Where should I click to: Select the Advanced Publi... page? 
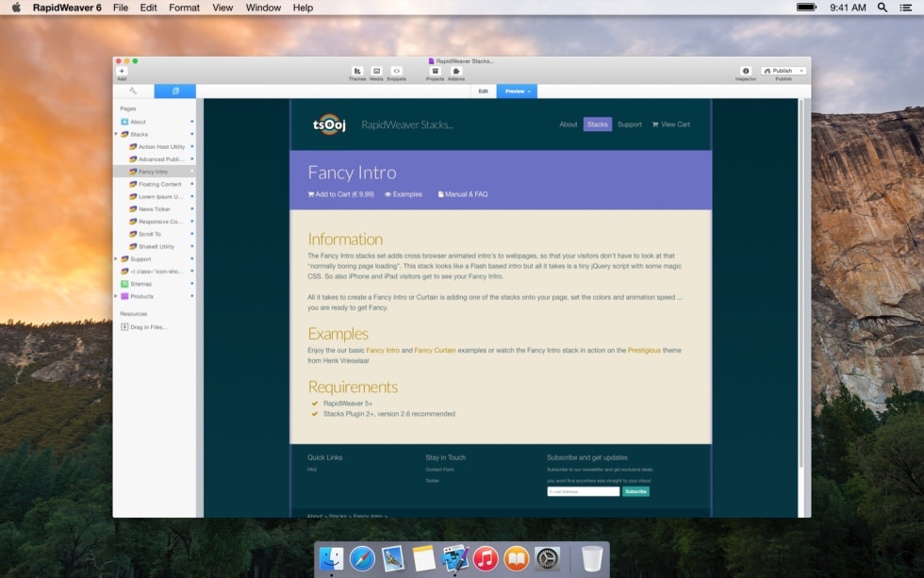tap(161, 159)
